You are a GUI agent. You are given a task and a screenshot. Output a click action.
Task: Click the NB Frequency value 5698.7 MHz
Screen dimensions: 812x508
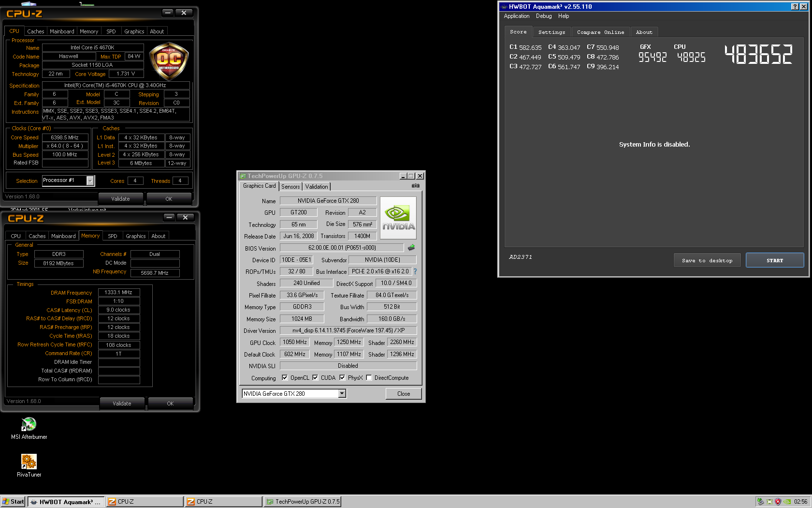pos(155,273)
